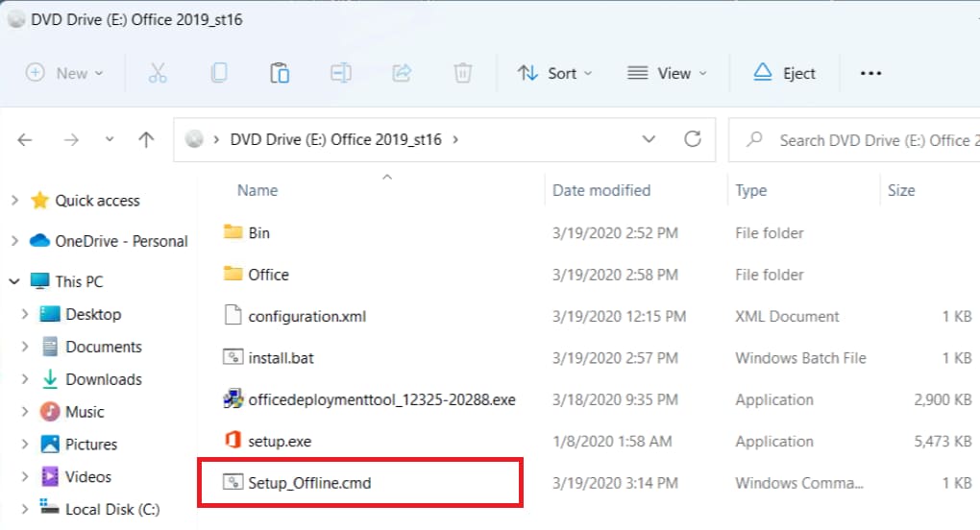Expand the Documents tree node
The width and height of the screenshot is (980, 530).
click(25, 347)
